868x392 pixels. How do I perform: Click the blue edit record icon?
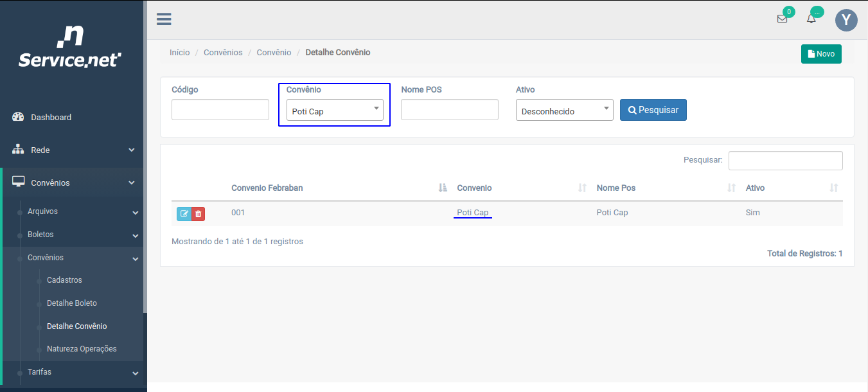point(184,213)
